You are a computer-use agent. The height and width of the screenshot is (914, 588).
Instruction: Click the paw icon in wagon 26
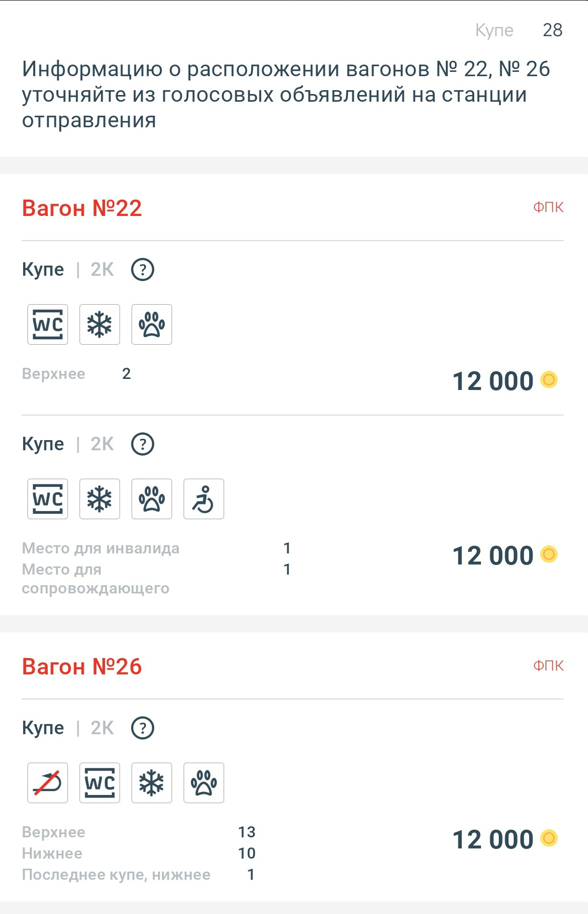pos(204,783)
